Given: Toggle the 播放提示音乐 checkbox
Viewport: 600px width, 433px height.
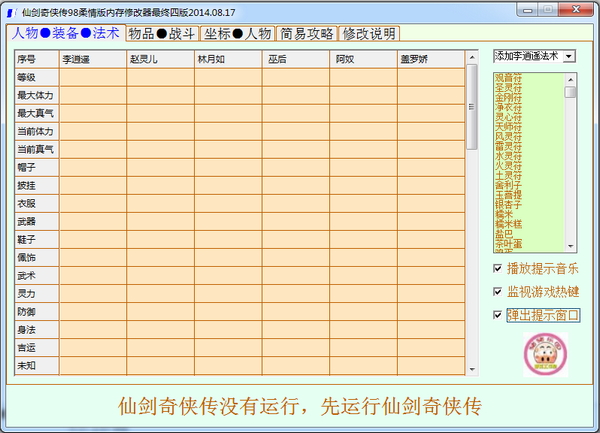Looking at the screenshot, I should pyautogui.click(x=499, y=268).
